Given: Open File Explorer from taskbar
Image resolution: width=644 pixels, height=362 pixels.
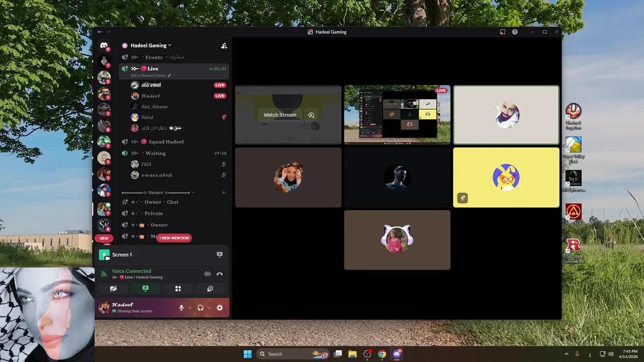Looking at the screenshot, I should [353, 354].
